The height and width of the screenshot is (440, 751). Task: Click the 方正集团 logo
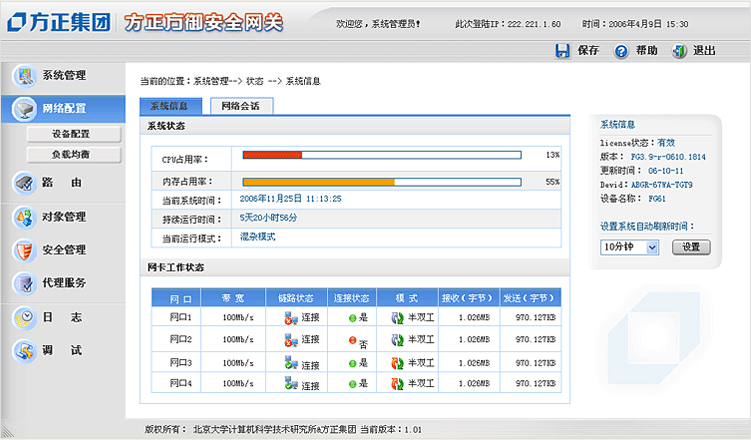[59, 23]
